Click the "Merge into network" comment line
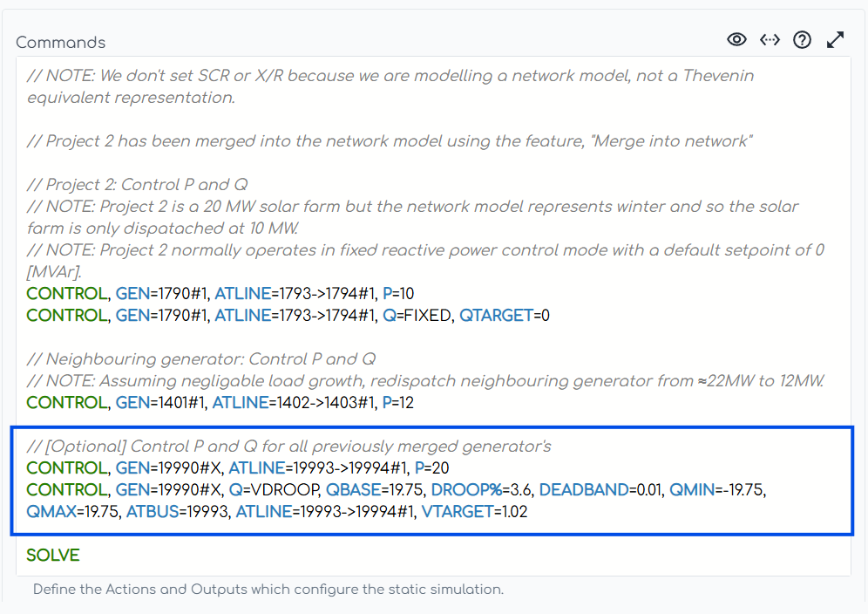The width and height of the screenshot is (868, 614). click(389, 141)
